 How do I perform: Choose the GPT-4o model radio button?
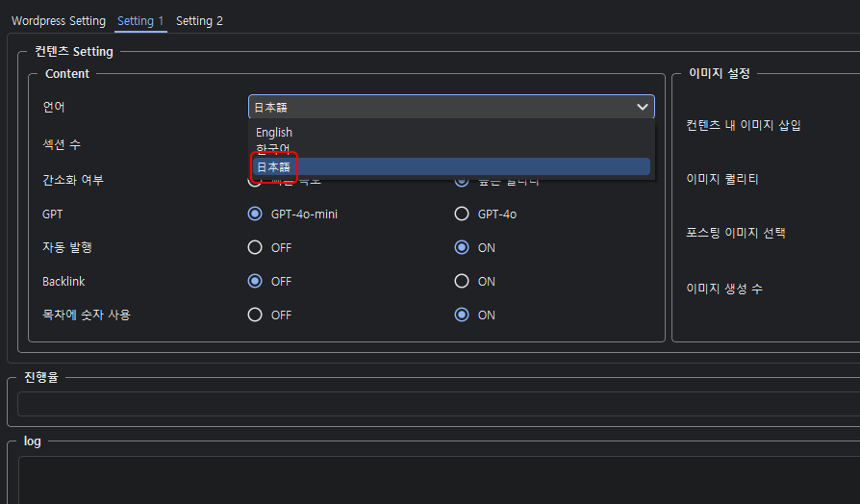[x=462, y=214]
